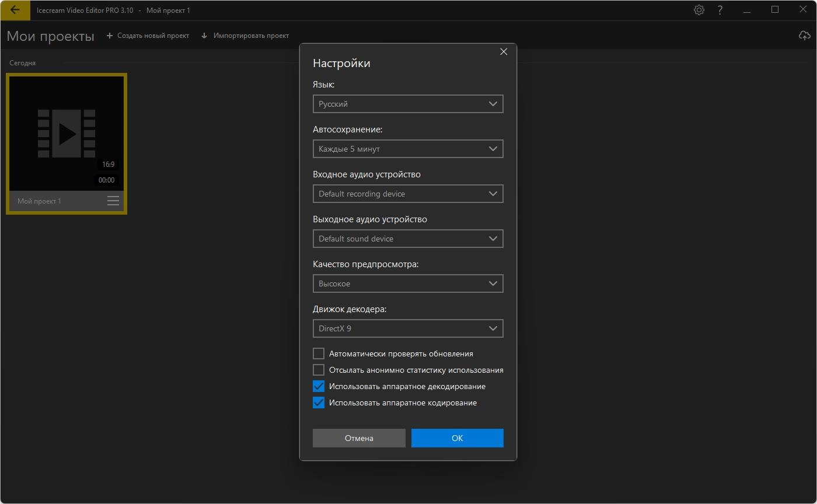Open the Движок декодера DirectX 9 dropdown
Viewport: 817px width, 504px height.
pyautogui.click(x=407, y=328)
